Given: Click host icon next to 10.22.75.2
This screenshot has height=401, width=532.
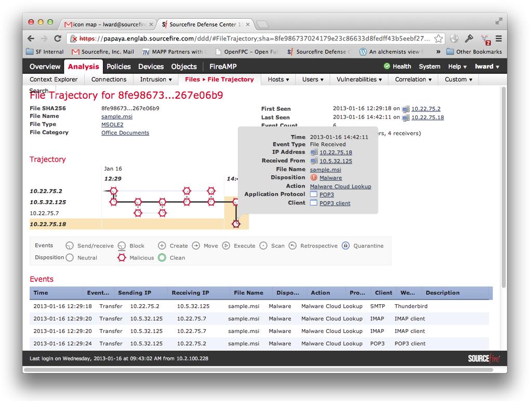Looking at the screenshot, I should (405, 109).
